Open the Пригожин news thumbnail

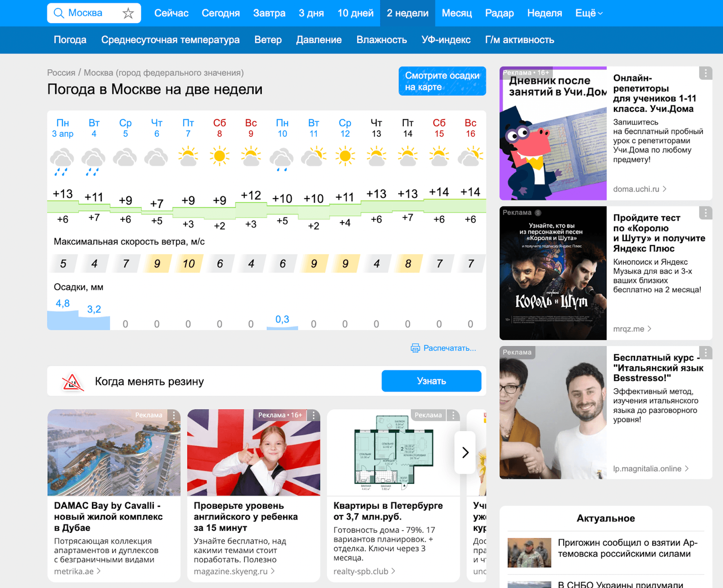529,552
